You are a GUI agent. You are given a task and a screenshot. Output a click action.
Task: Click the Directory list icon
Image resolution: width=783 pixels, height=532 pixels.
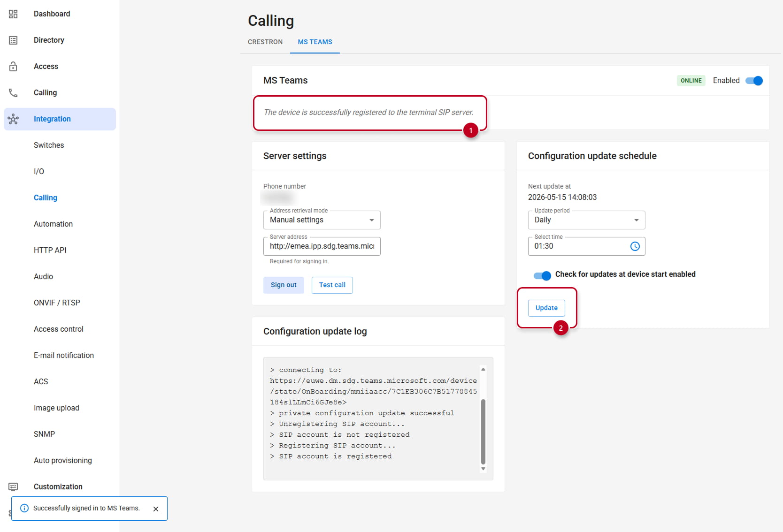click(13, 40)
